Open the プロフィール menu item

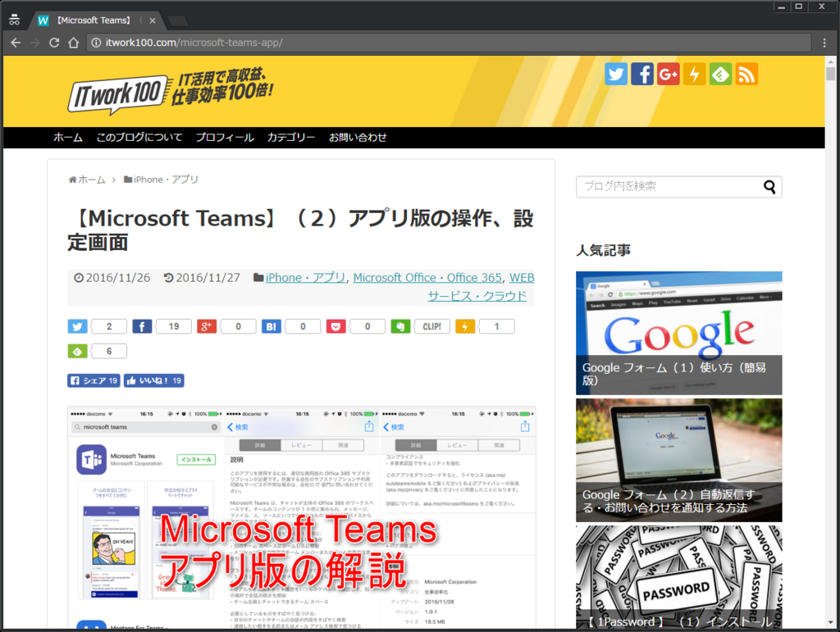(x=225, y=137)
